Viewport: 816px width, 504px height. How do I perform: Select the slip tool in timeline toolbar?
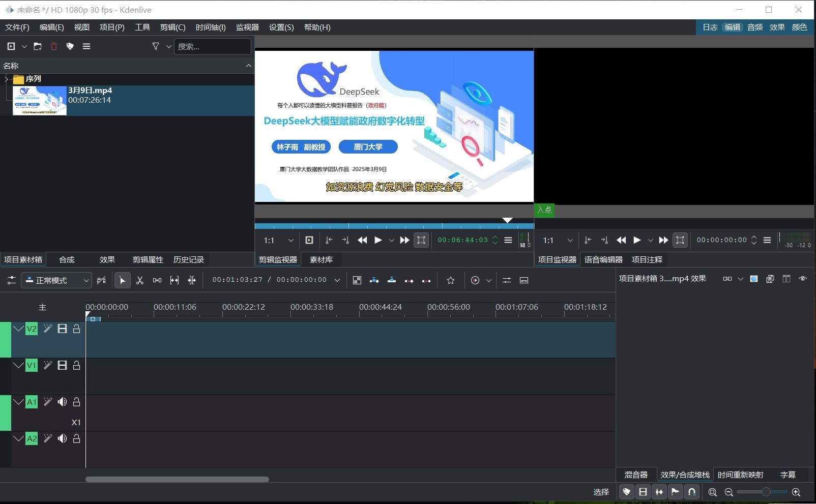174,280
